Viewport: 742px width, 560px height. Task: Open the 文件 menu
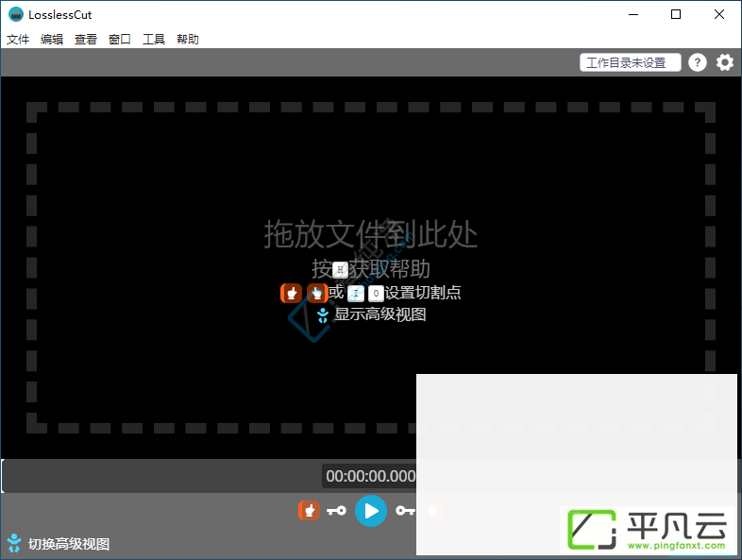click(x=18, y=40)
